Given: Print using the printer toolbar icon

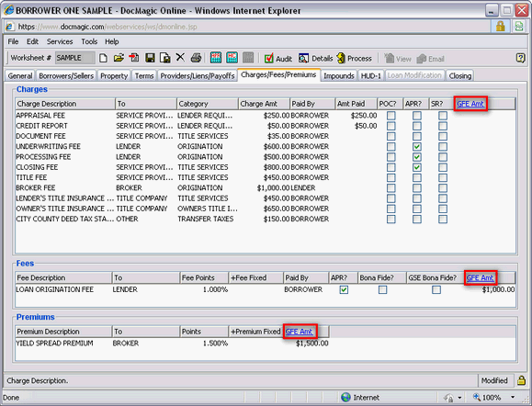Looking at the screenshot, I should (196, 58).
